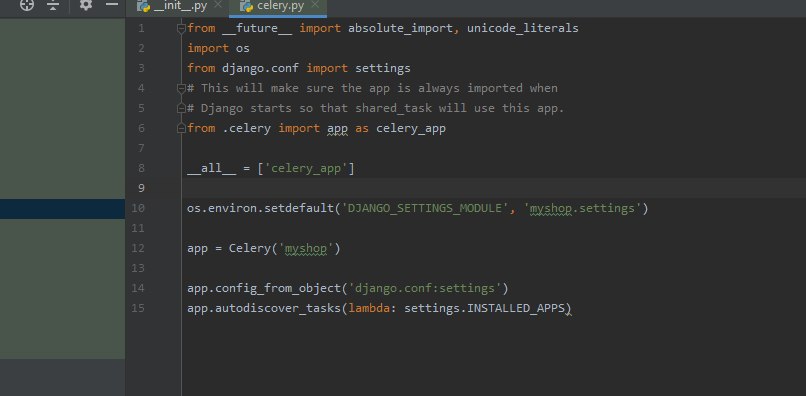Click 'app.autodiscover_tasks' on line 15

click(x=264, y=309)
